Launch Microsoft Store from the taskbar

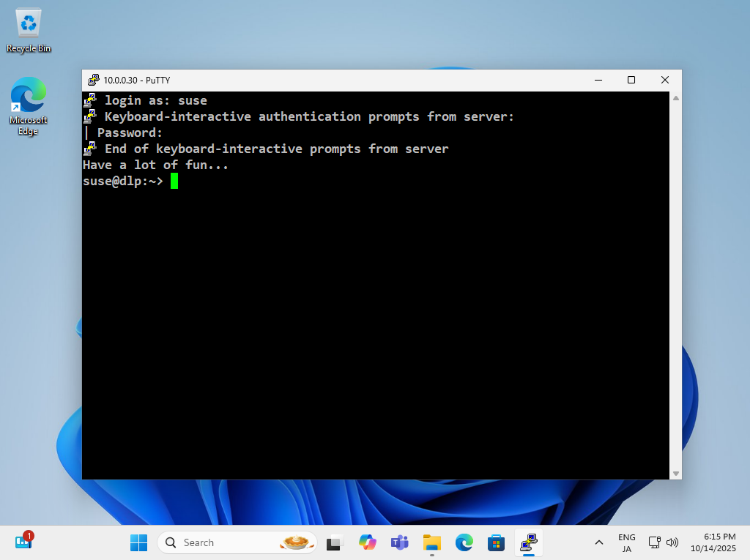(496, 542)
